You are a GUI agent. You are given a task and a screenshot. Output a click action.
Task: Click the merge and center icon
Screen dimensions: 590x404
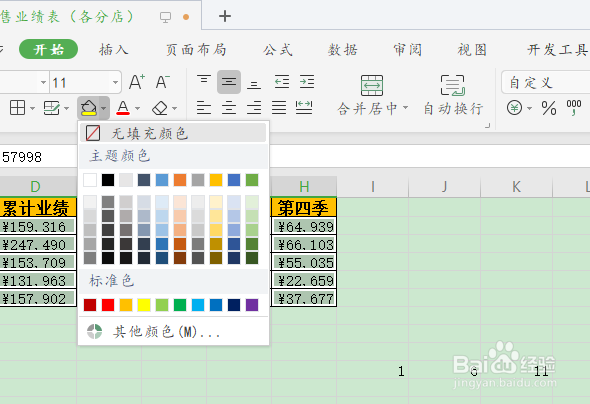[372, 85]
